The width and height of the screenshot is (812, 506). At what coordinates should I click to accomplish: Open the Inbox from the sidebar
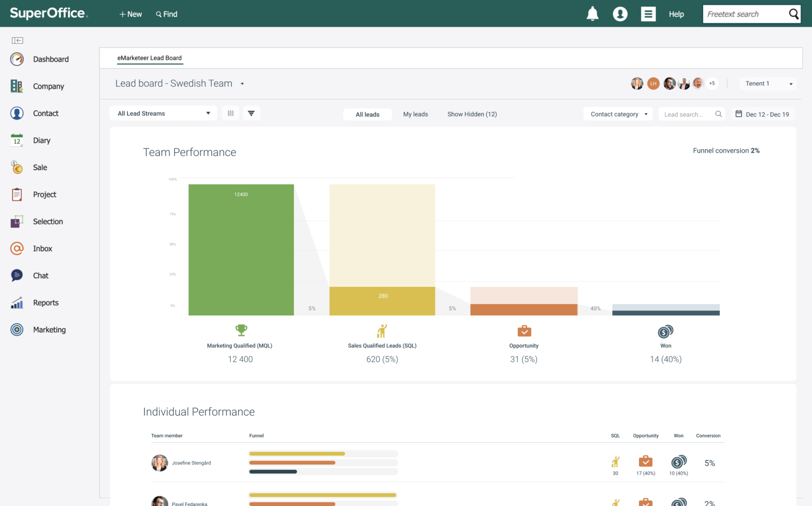point(17,248)
